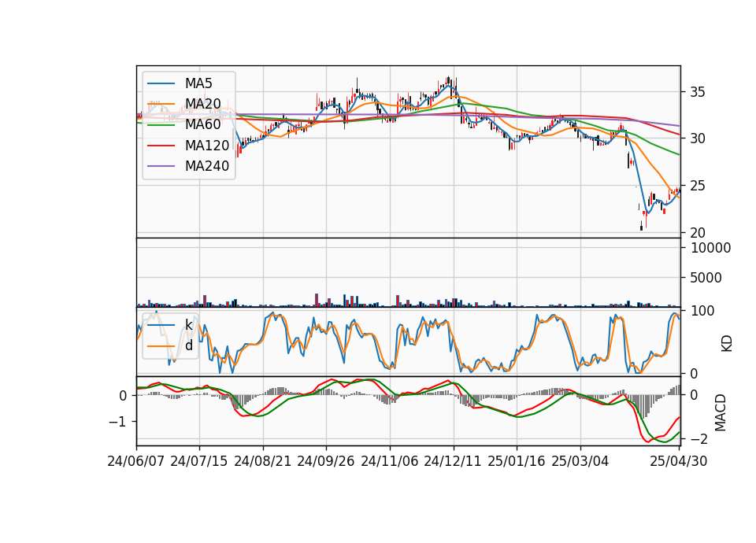756x543 pixels.
Task: Click the MACD left axis value −1
Action: tap(117, 422)
